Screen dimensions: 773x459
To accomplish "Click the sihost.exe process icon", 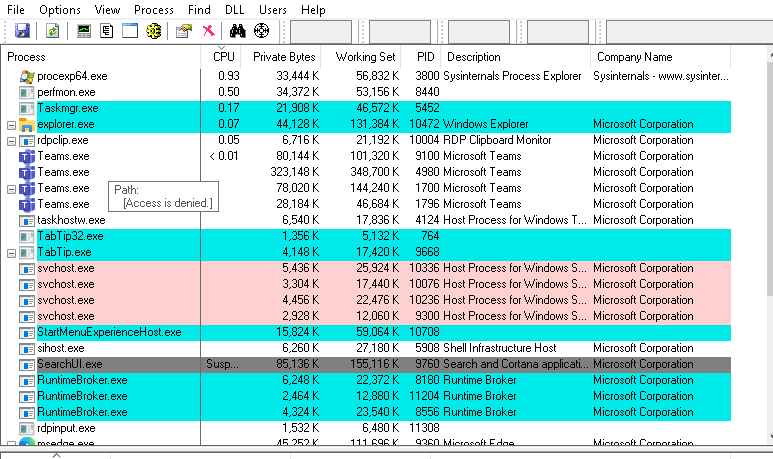I will pyautogui.click(x=27, y=349).
